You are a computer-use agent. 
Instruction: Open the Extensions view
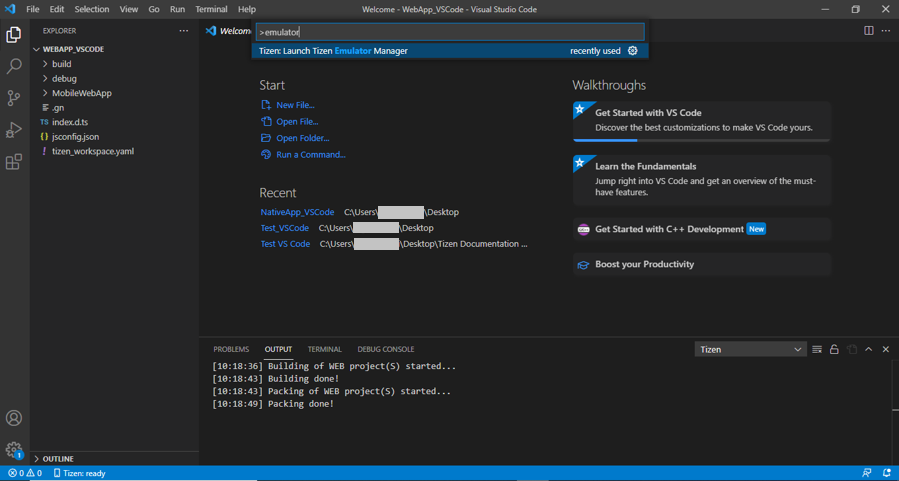pos(14,162)
